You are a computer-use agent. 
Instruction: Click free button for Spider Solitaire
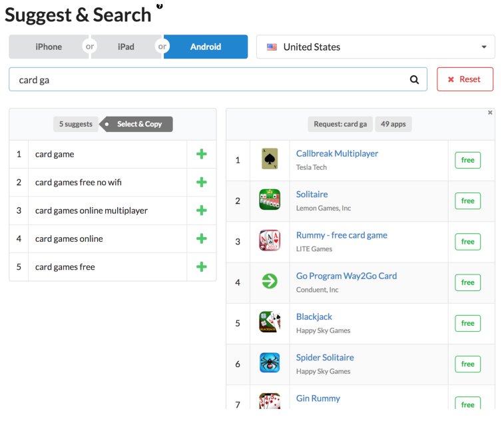[x=467, y=364]
